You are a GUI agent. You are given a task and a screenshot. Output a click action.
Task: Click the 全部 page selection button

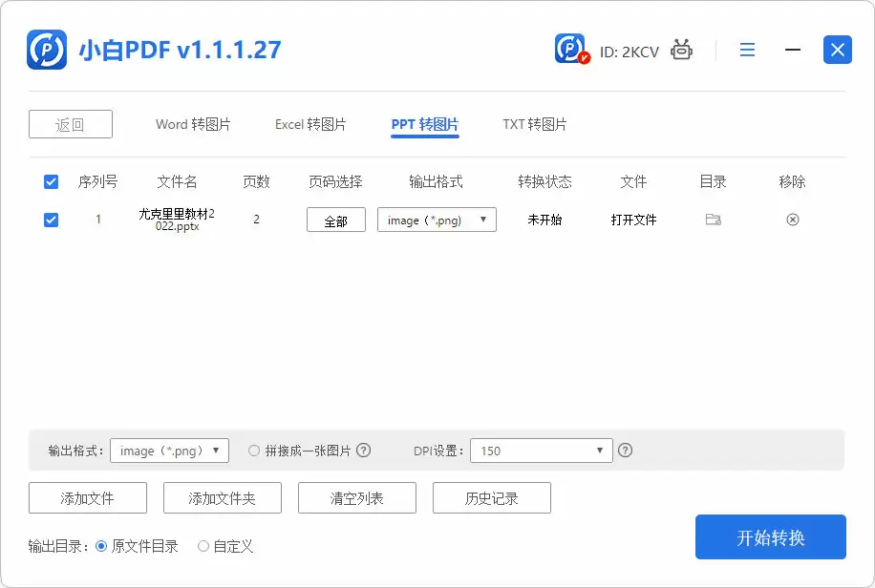(x=335, y=220)
